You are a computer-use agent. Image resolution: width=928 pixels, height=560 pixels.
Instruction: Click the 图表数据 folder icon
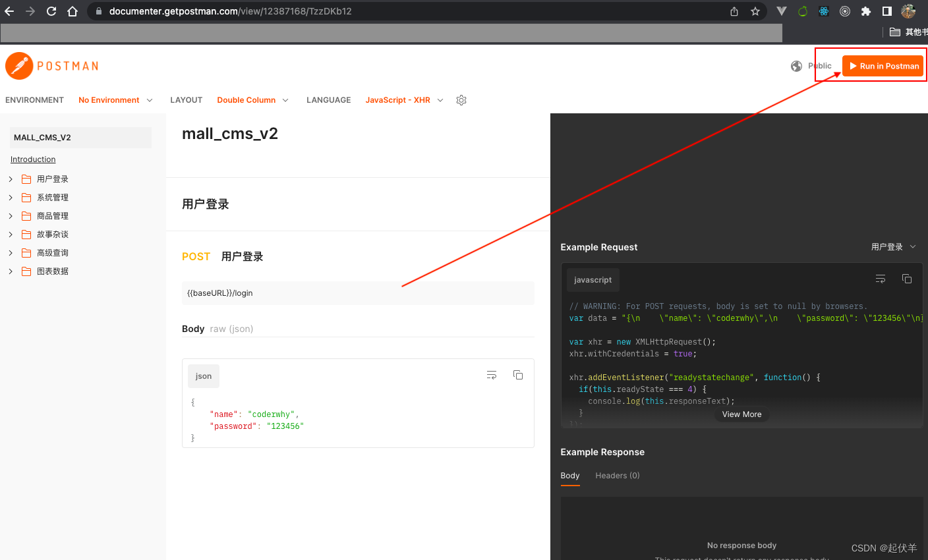click(26, 271)
